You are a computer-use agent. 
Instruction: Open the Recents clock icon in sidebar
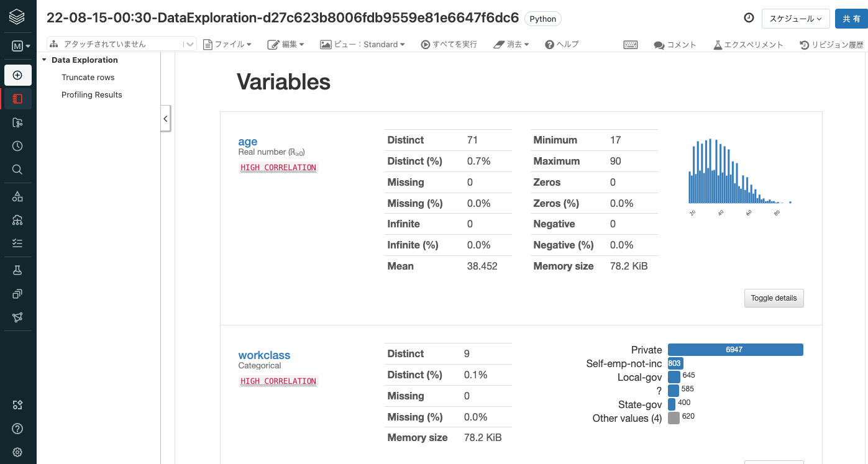pos(17,146)
